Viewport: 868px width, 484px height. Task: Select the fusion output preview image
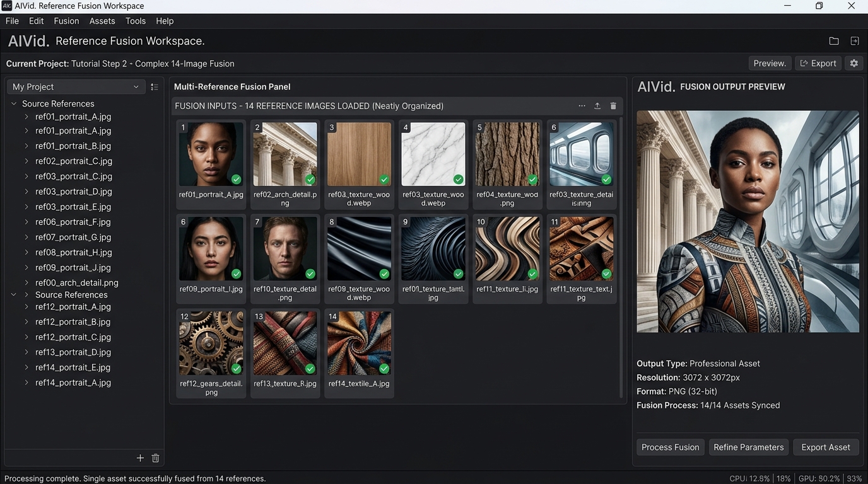click(x=748, y=221)
